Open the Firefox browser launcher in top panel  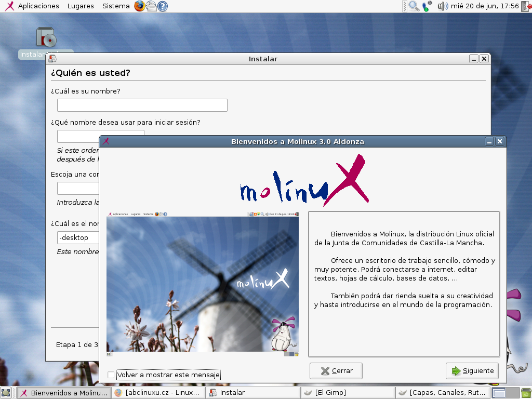pyautogui.click(x=139, y=6)
